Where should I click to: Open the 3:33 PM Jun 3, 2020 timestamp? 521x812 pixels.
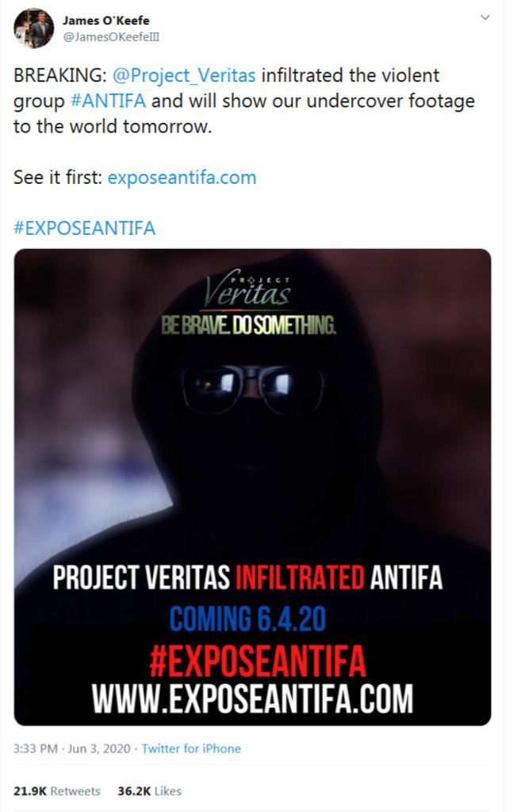[72, 749]
